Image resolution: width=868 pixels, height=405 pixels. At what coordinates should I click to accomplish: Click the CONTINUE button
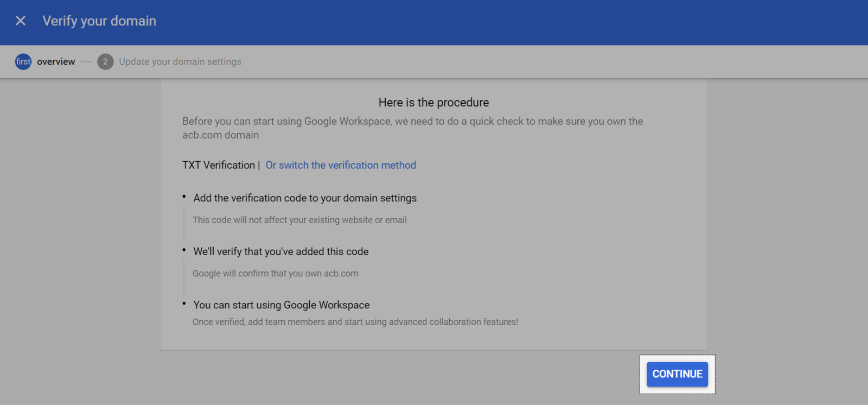[x=677, y=374]
